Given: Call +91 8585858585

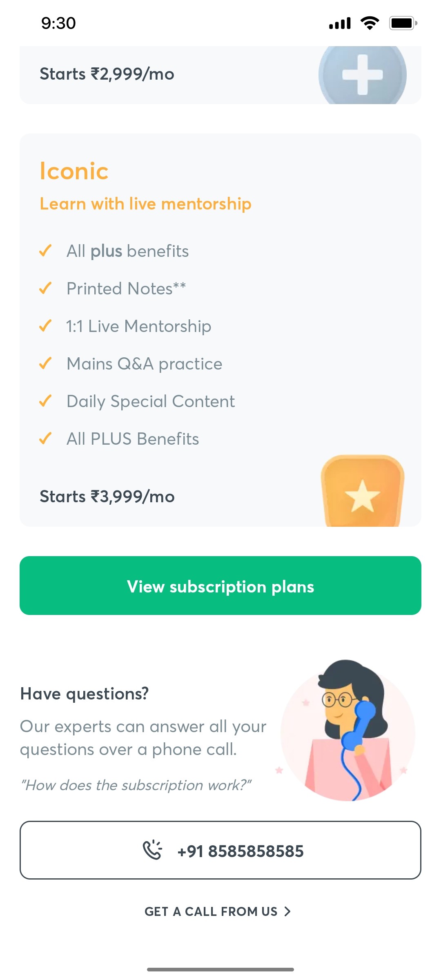Looking at the screenshot, I should [220, 851].
